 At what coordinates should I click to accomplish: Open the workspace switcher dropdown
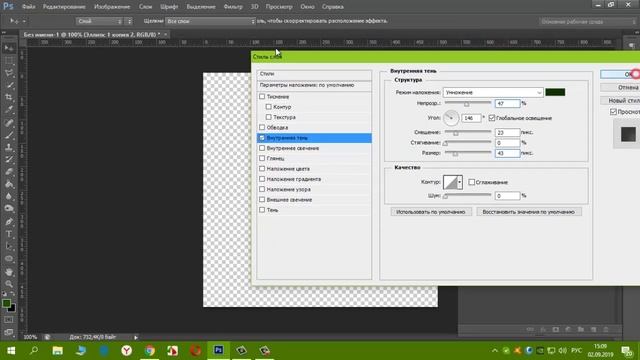[x=587, y=21]
